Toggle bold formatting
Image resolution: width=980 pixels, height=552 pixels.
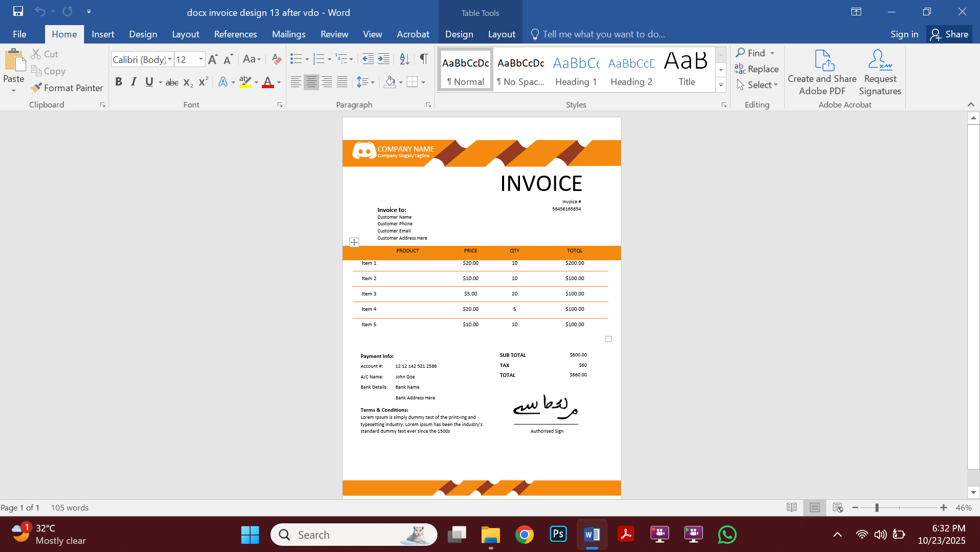(x=118, y=81)
